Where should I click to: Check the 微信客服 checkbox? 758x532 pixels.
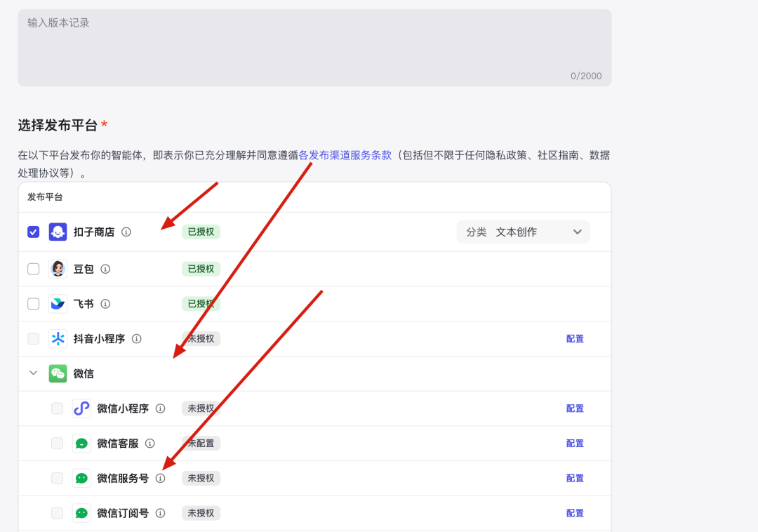[57, 443]
